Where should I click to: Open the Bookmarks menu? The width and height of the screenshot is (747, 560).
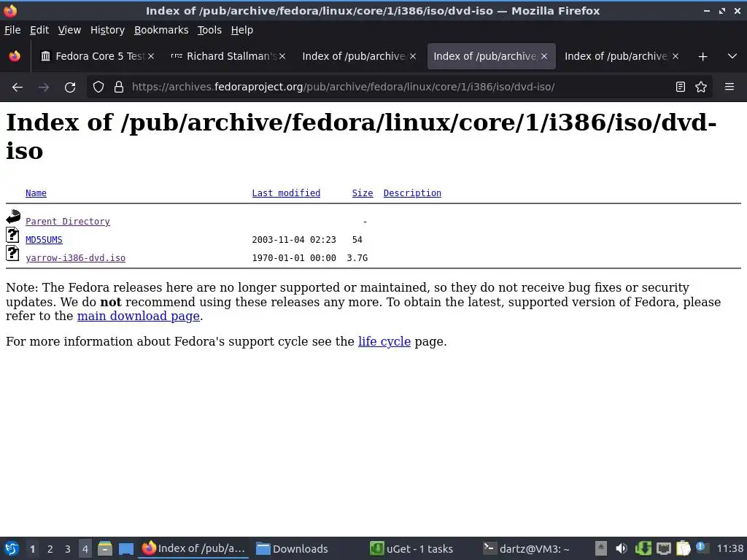[x=161, y=30]
